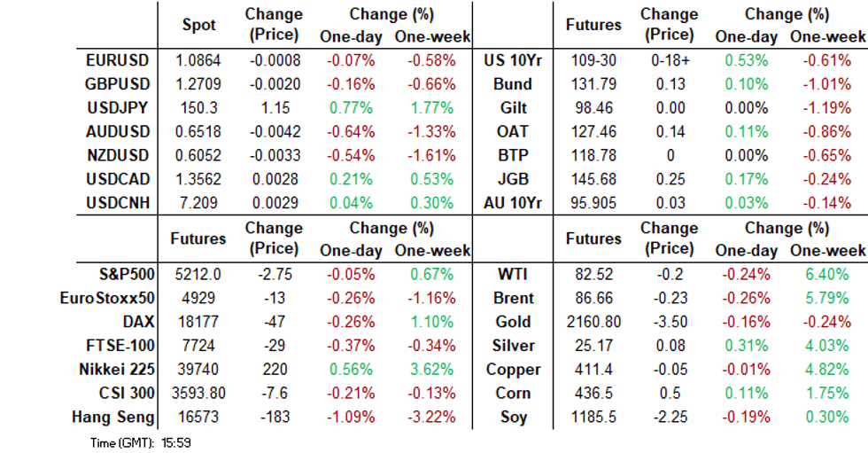Click the USDCNH spot value 7.209
Viewport: 868px width, 453px height.
click(x=198, y=203)
